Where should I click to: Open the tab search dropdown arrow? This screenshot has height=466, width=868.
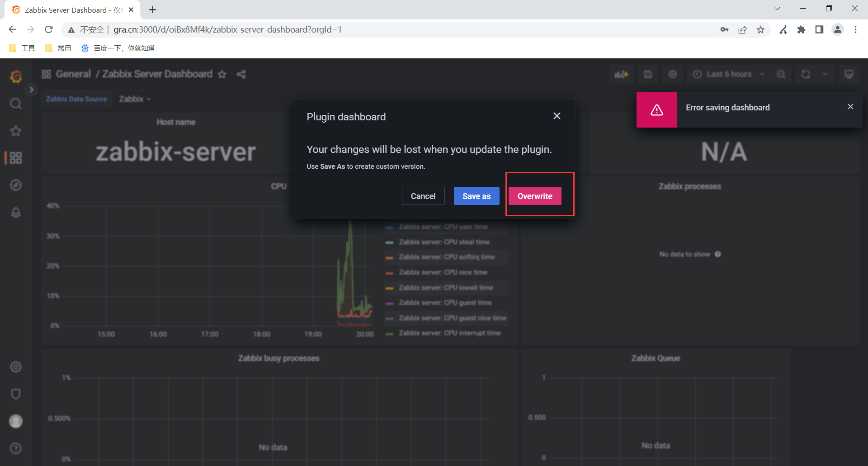click(x=777, y=9)
